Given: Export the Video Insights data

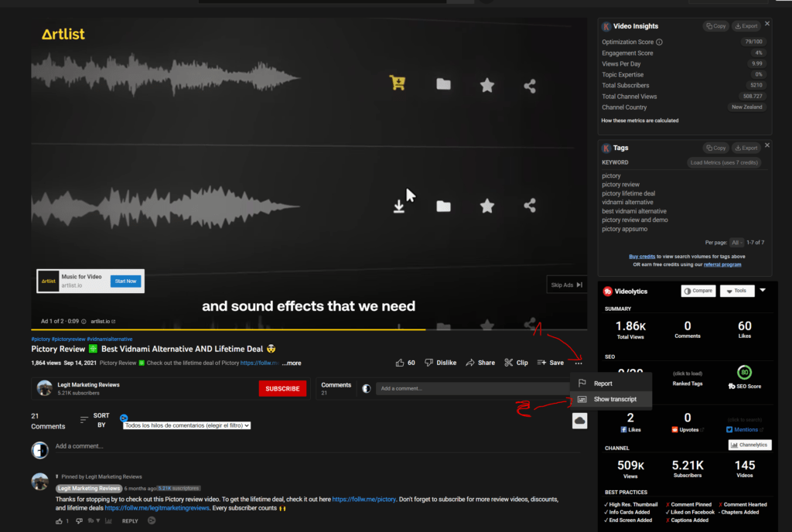Looking at the screenshot, I should pyautogui.click(x=746, y=26).
